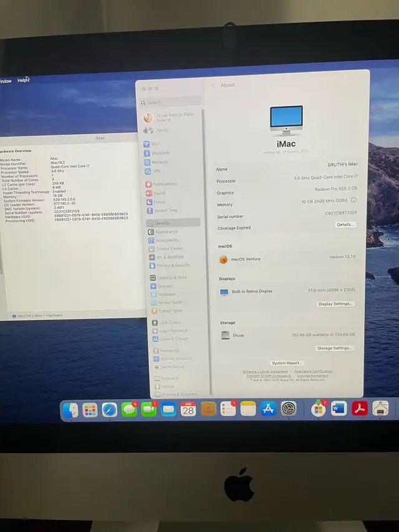
Task: Select Appearance in the sidebar
Action: point(163,232)
